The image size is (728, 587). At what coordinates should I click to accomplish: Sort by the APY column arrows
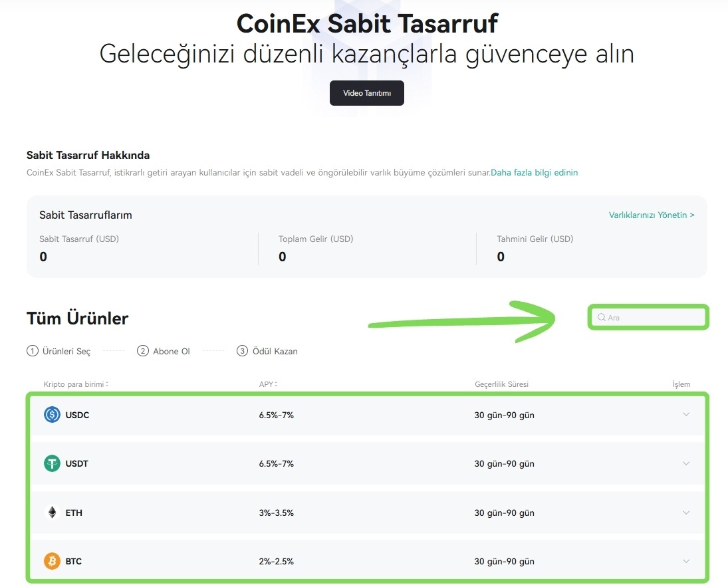pyautogui.click(x=276, y=384)
